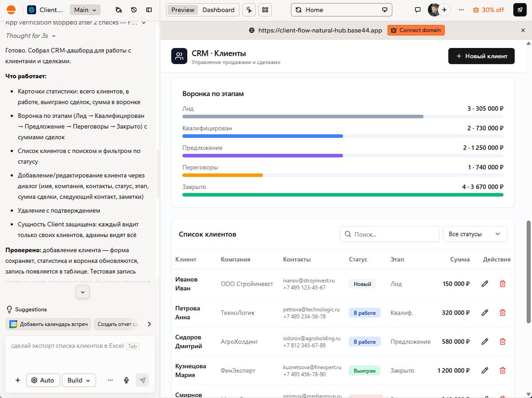Click the Закрыто green funnel bar

pos(343,195)
